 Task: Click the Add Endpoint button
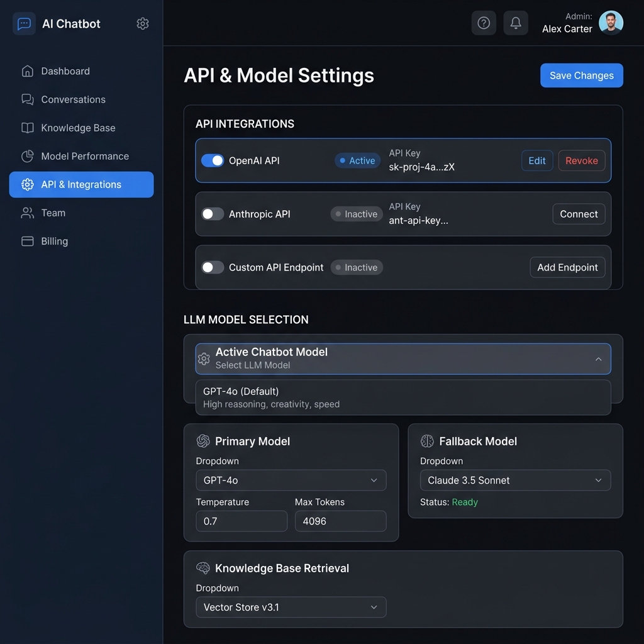(567, 267)
